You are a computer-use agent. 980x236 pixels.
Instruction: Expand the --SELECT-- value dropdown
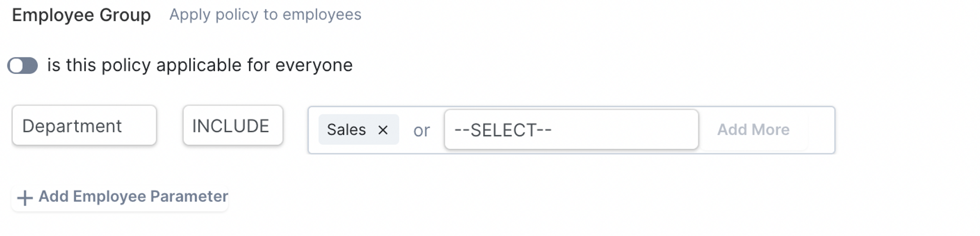(x=571, y=130)
